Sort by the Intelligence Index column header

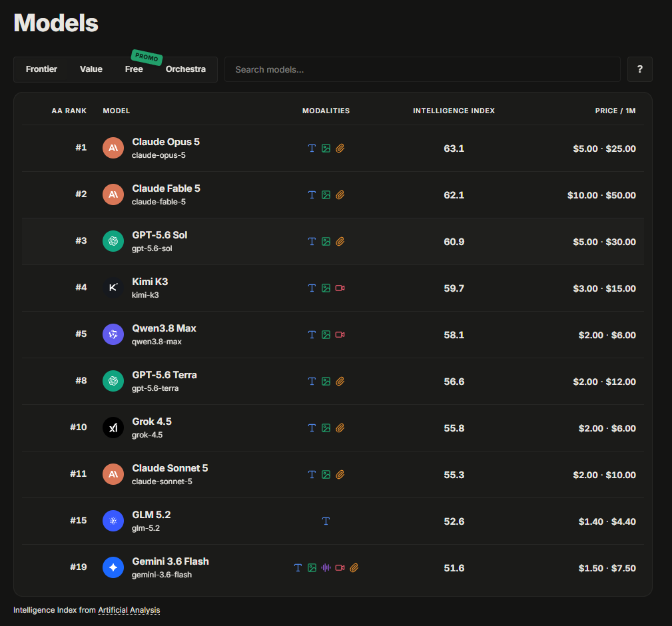(454, 111)
